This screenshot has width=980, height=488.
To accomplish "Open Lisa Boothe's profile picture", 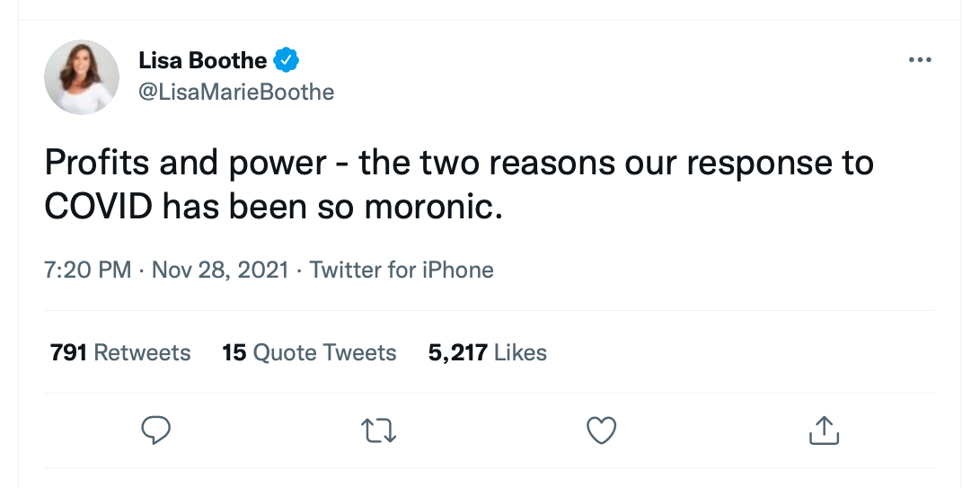I will [x=82, y=76].
